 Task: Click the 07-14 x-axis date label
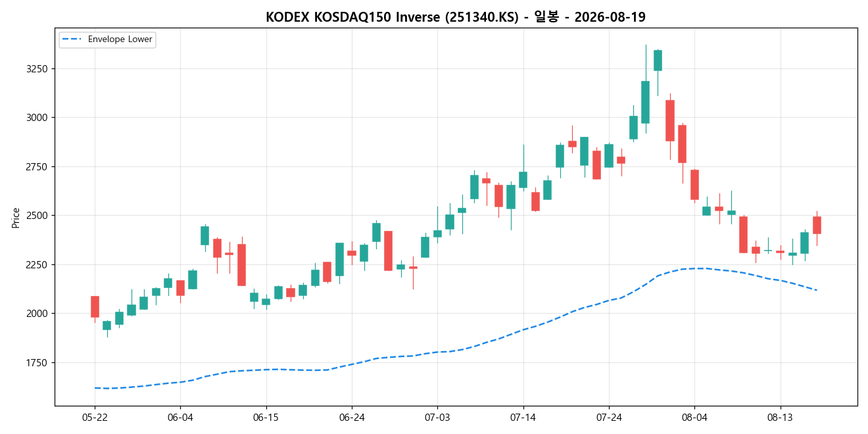click(523, 417)
